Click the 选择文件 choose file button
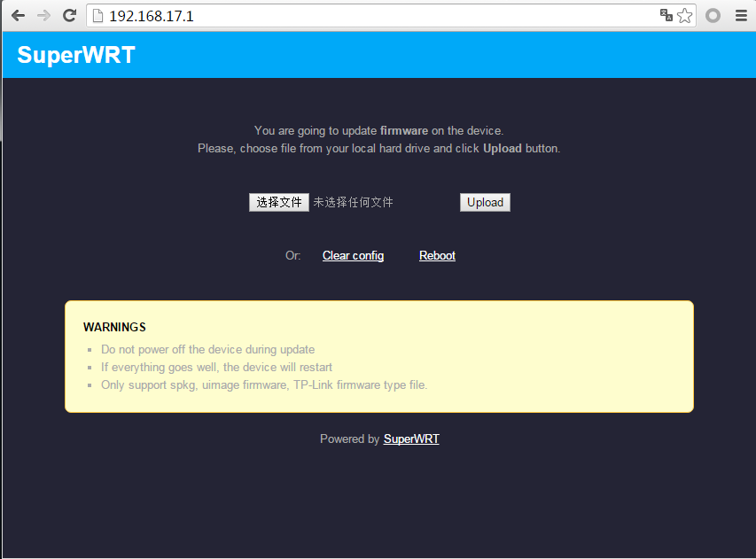Image resolution: width=756 pixels, height=559 pixels. pyautogui.click(x=278, y=202)
